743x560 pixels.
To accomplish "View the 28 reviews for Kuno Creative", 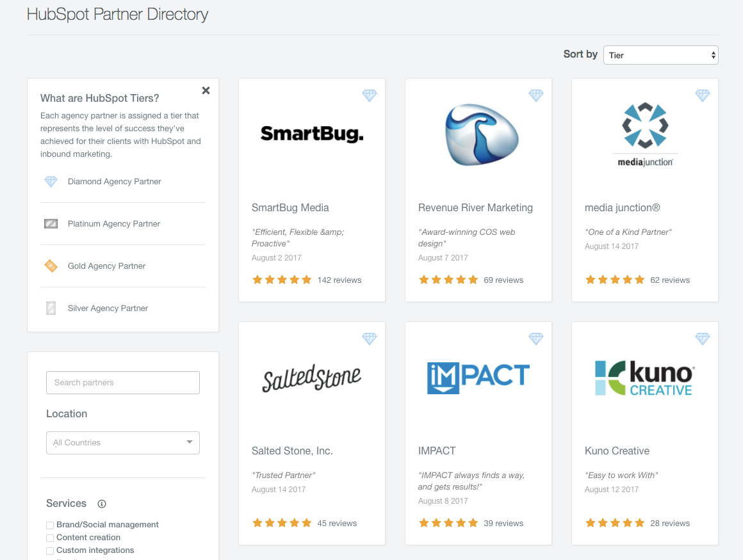I will [670, 523].
